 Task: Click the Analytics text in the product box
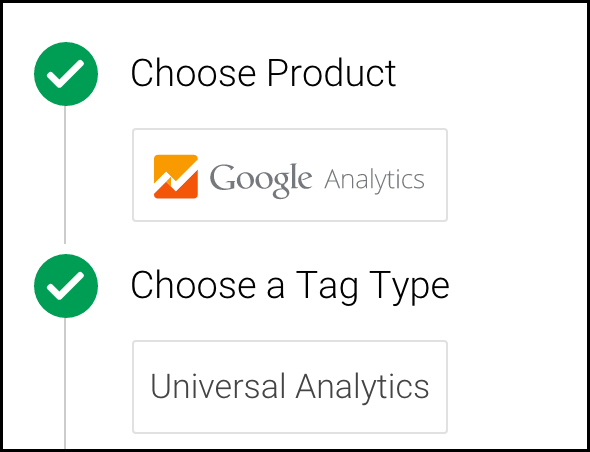click(374, 181)
